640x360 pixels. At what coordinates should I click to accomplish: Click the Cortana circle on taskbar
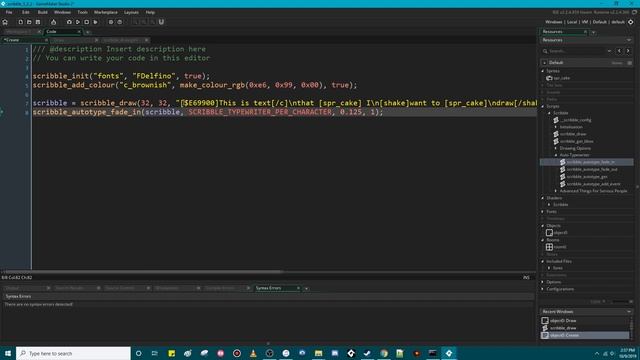(x=138, y=353)
